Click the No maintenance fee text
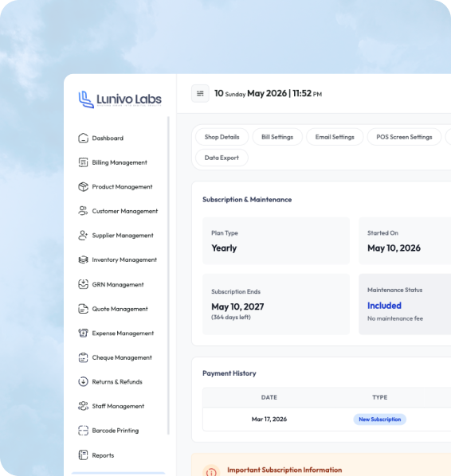 tap(395, 318)
